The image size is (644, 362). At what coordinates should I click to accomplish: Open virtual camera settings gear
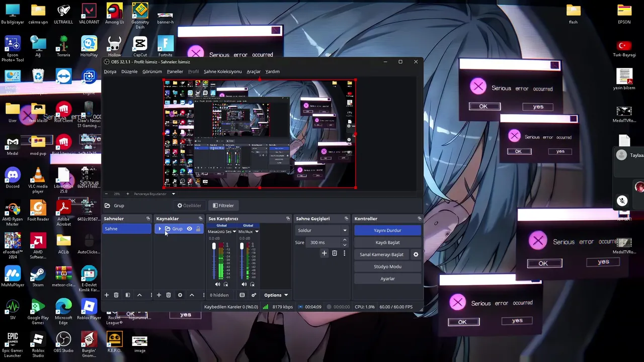[x=416, y=254]
